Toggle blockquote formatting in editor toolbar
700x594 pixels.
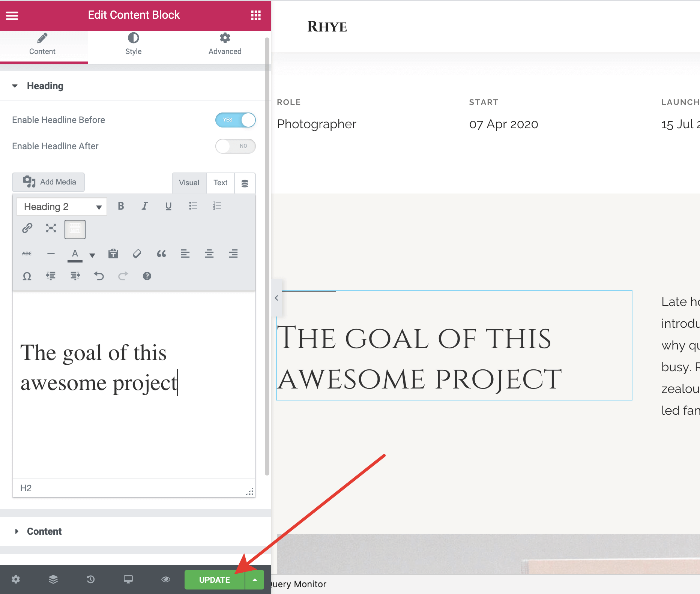tap(161, 254)
